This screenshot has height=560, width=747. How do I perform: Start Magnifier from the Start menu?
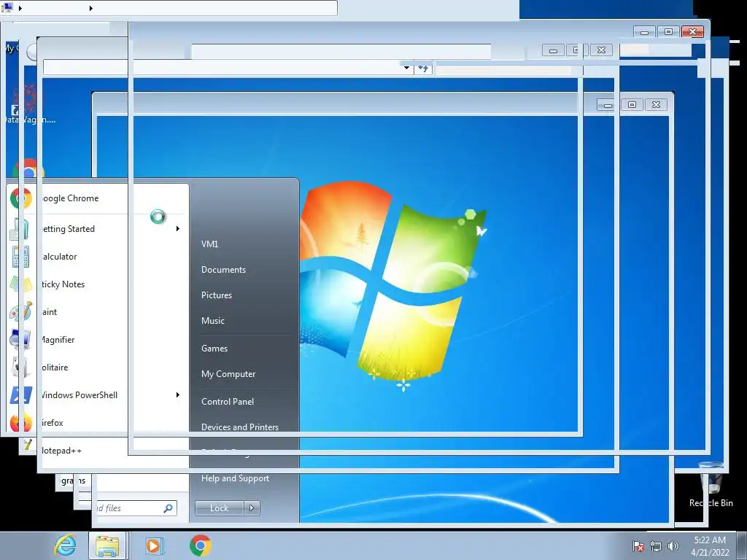[98, 340]
